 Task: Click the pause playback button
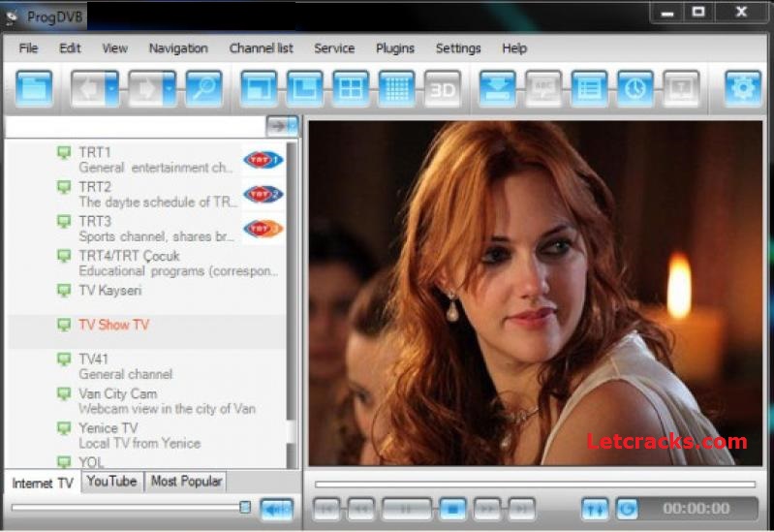(407, 510)
